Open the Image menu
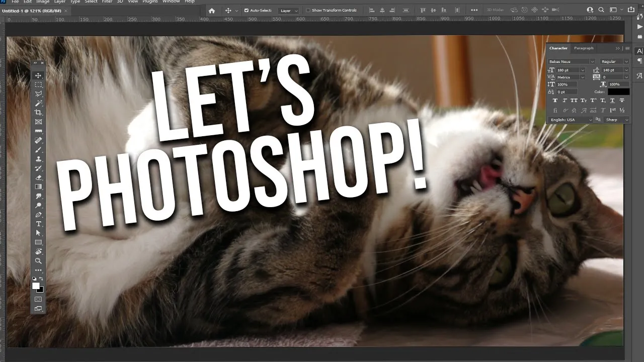 coord(43,2)
